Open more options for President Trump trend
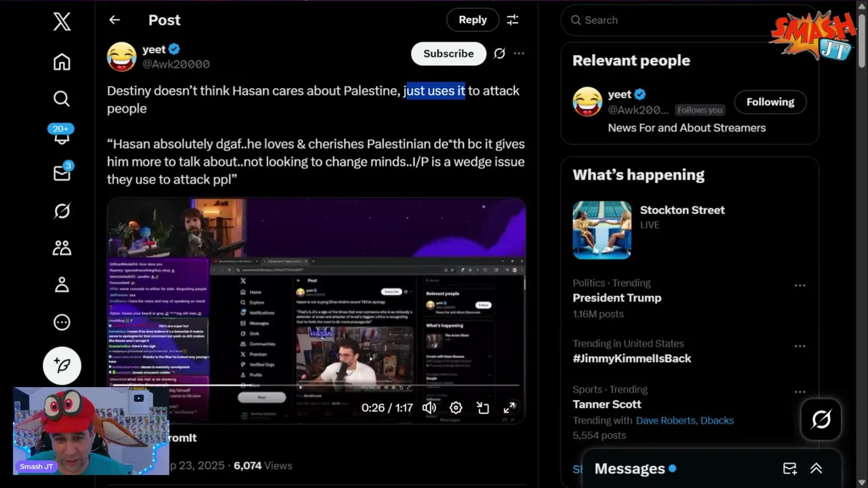Viewport: 868px width, 488px height. (x=800, y=285)
